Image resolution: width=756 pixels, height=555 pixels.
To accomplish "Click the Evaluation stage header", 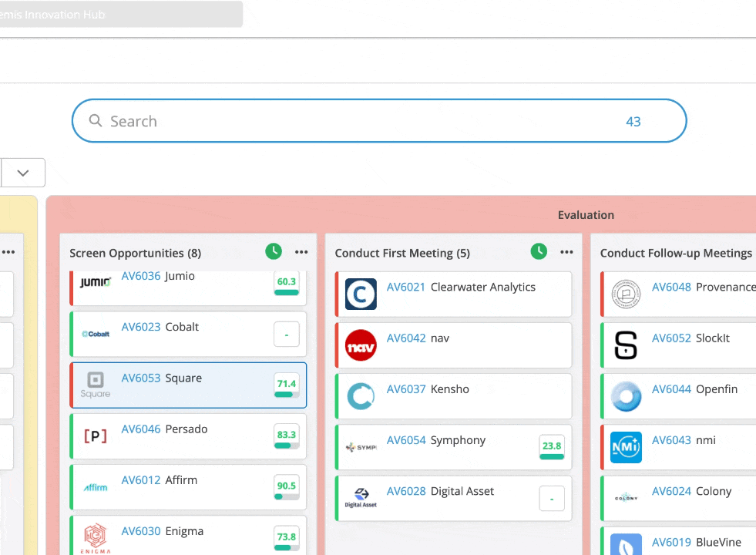I will pos(586,215).
